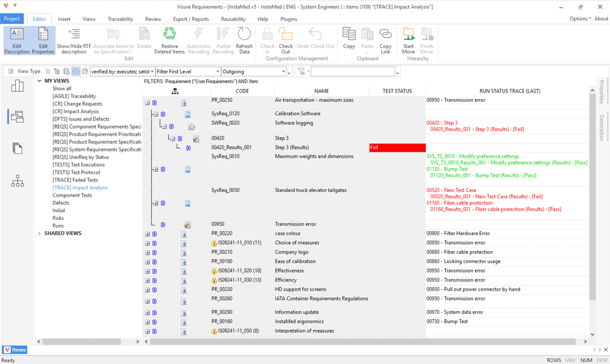Collapse the PR_00250 row
The image size is (610, 364).
tap(147, 103)
